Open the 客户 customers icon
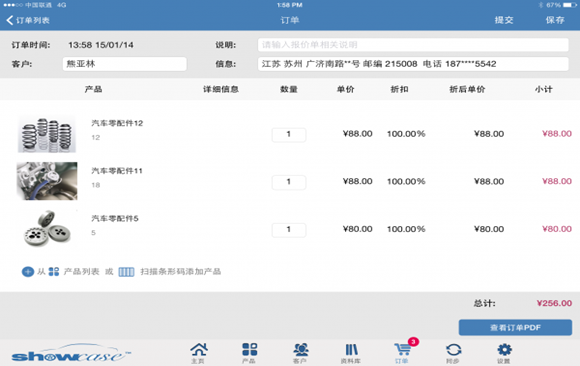 [300, 353]
